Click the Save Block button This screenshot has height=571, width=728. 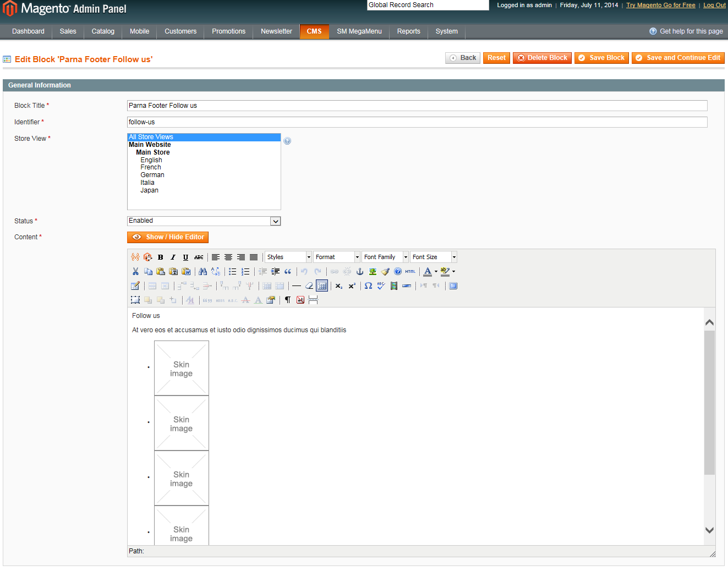[601, 58]
